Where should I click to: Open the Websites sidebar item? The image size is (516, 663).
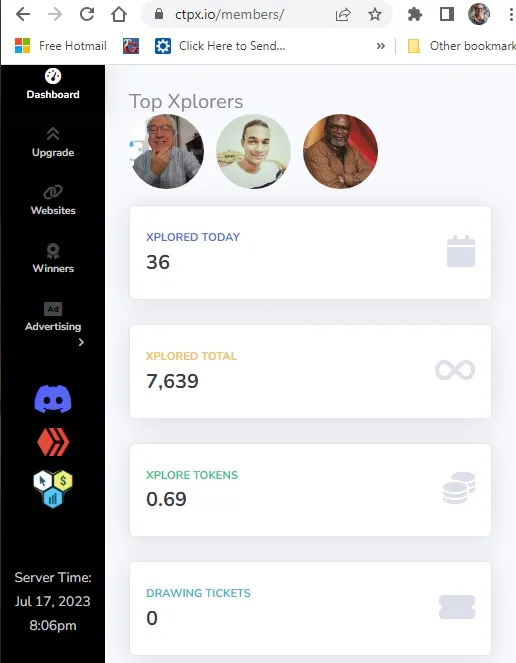pyautogui.click(x=53, y=200)
